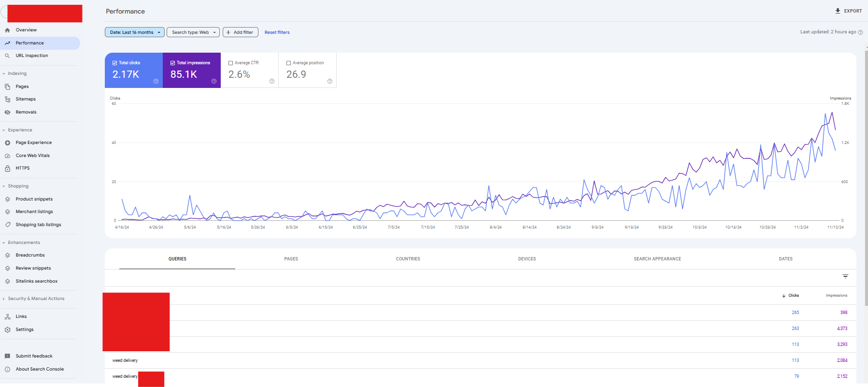Click help icon on Total impressions card
This screenshot has width=868, height=387.
pos(214,81)
